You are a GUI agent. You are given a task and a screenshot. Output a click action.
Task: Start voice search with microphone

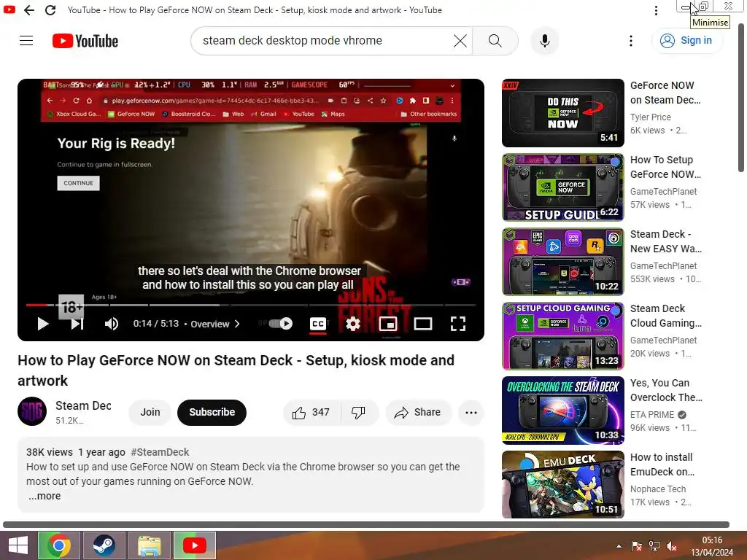[544, 41]
